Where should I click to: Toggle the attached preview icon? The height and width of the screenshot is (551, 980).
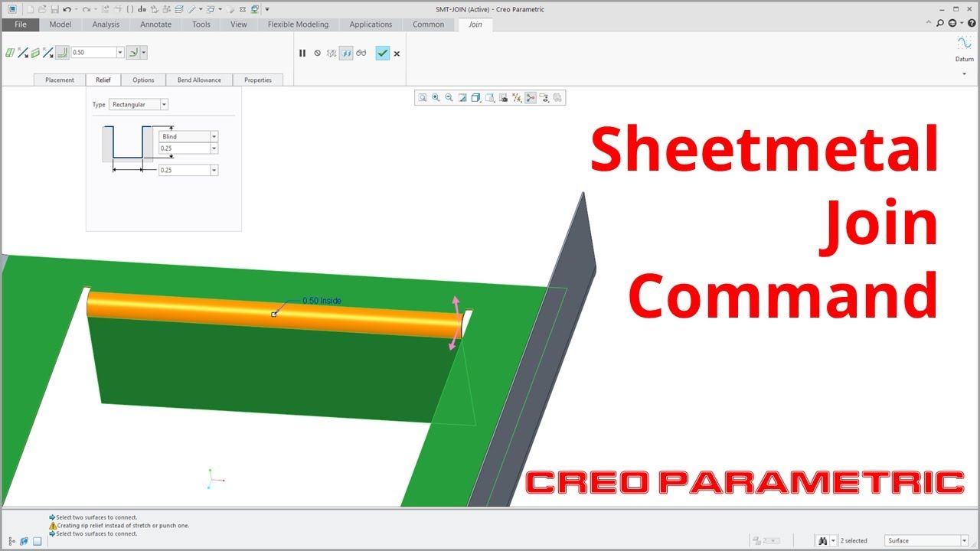[346, 53]
